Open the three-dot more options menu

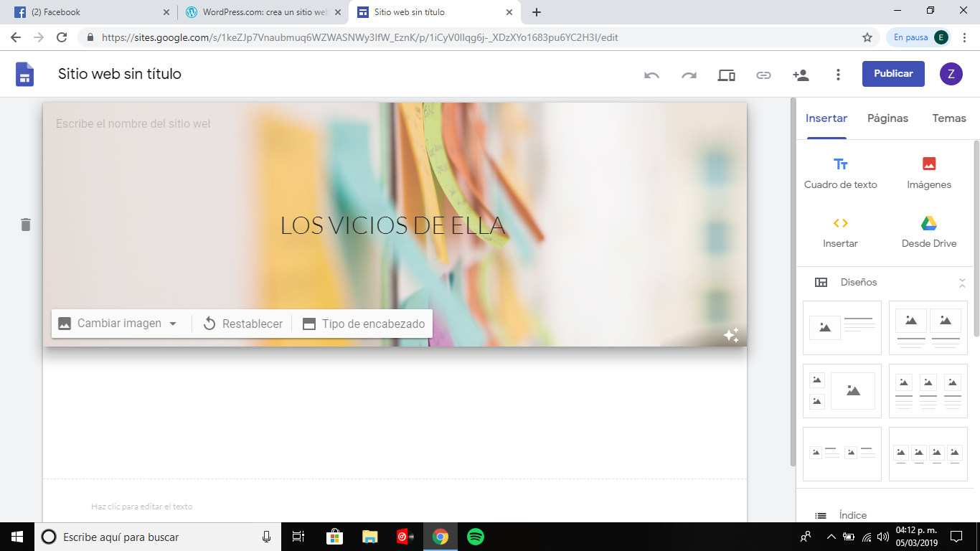(838, 75)
